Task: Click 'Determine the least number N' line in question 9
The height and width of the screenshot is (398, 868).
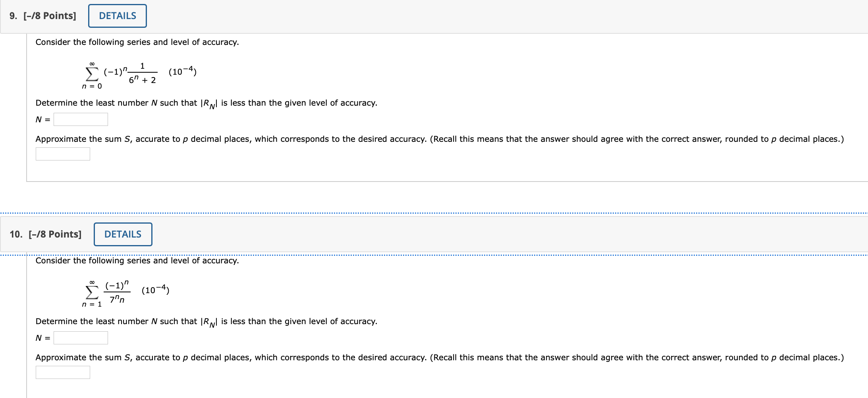Action: pos(206,103)
